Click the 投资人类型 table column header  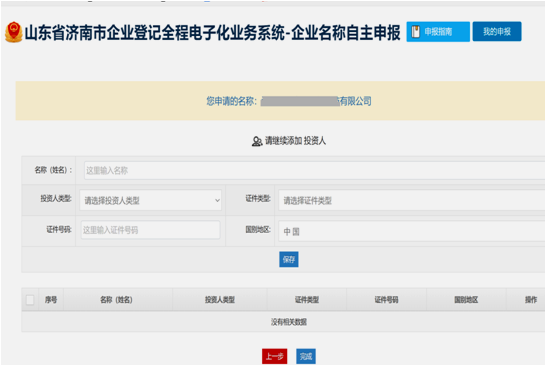tap(220, 299)
